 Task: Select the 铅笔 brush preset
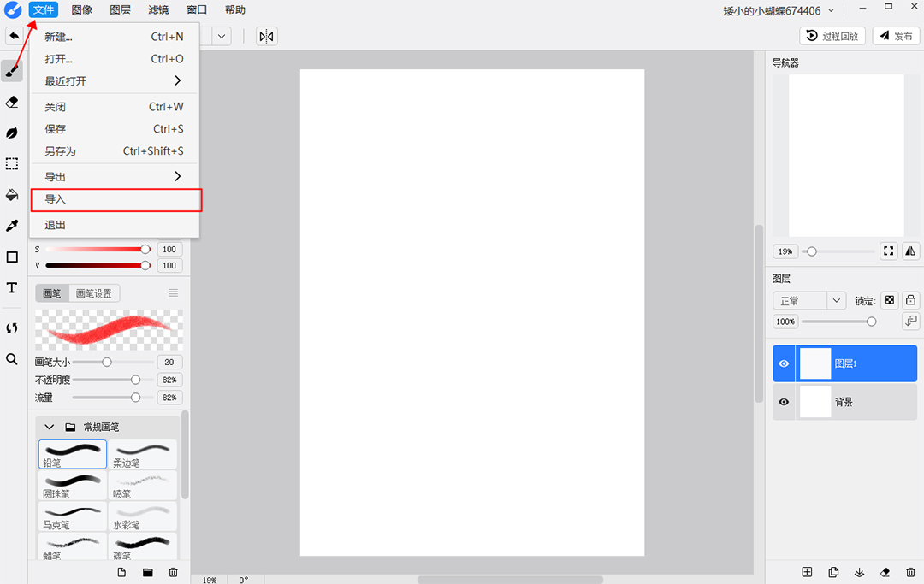click(73, 454)
